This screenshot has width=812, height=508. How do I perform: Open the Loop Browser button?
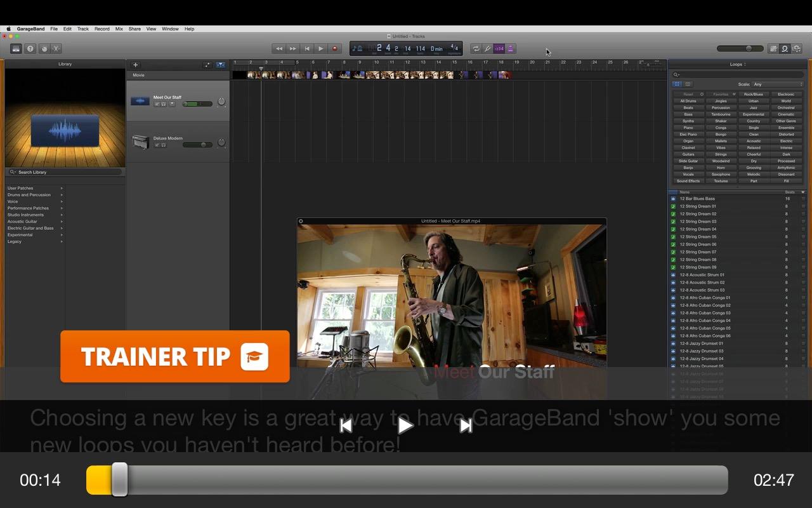(785, 48)
